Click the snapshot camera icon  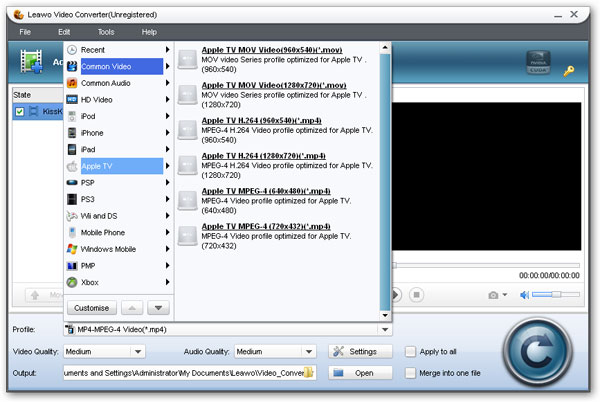[x=493, y=295]
